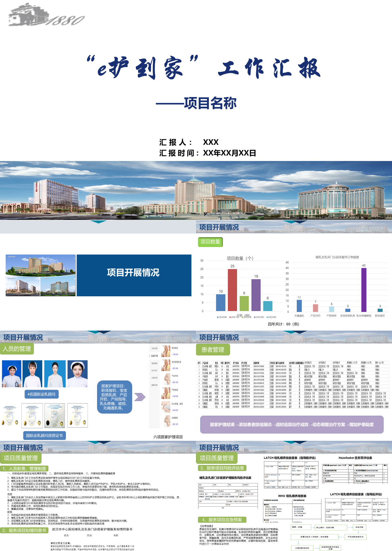Select the subtitle ——项目名称
Screen dimensions: 392x551
(196, 103)
